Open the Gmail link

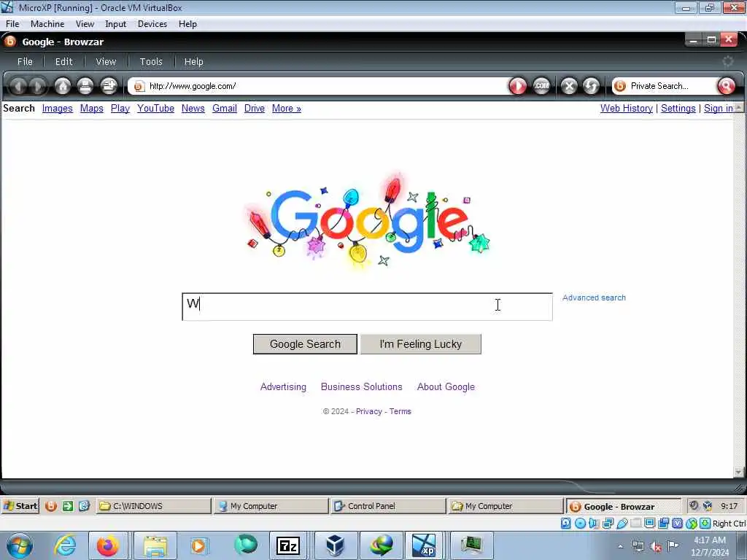225,109
